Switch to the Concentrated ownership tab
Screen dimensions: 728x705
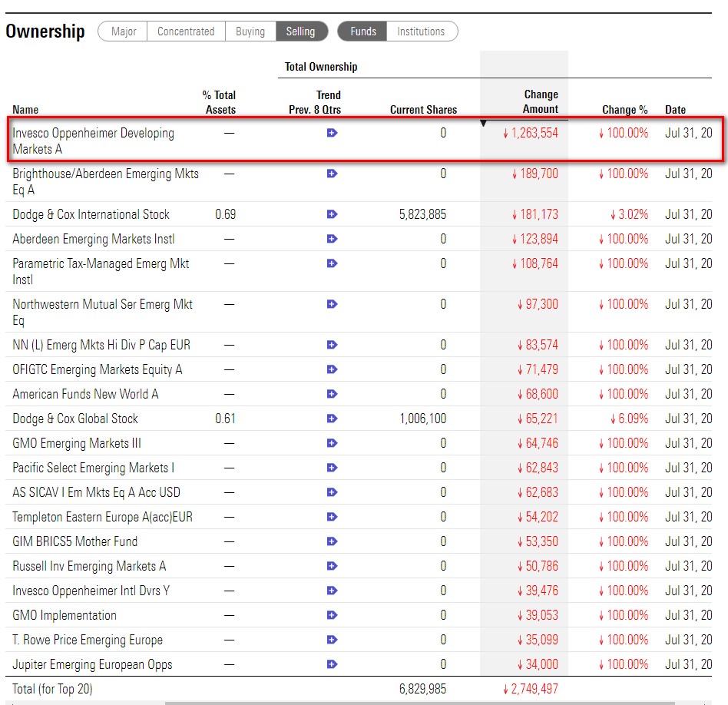186,31
